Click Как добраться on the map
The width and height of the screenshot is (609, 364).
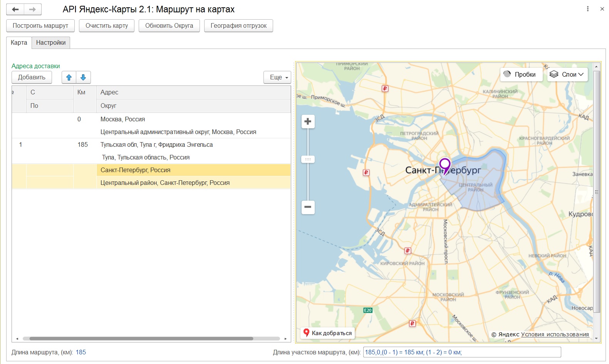pos(327,333)
